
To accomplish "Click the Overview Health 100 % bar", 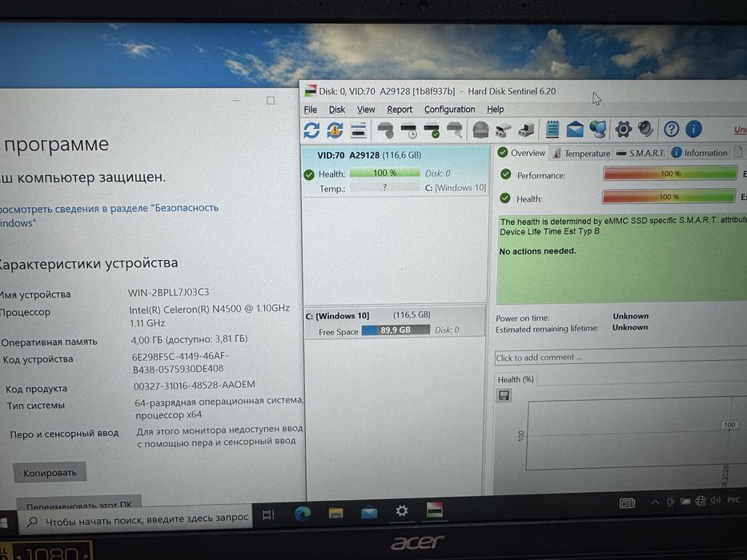I will (669, 196).
